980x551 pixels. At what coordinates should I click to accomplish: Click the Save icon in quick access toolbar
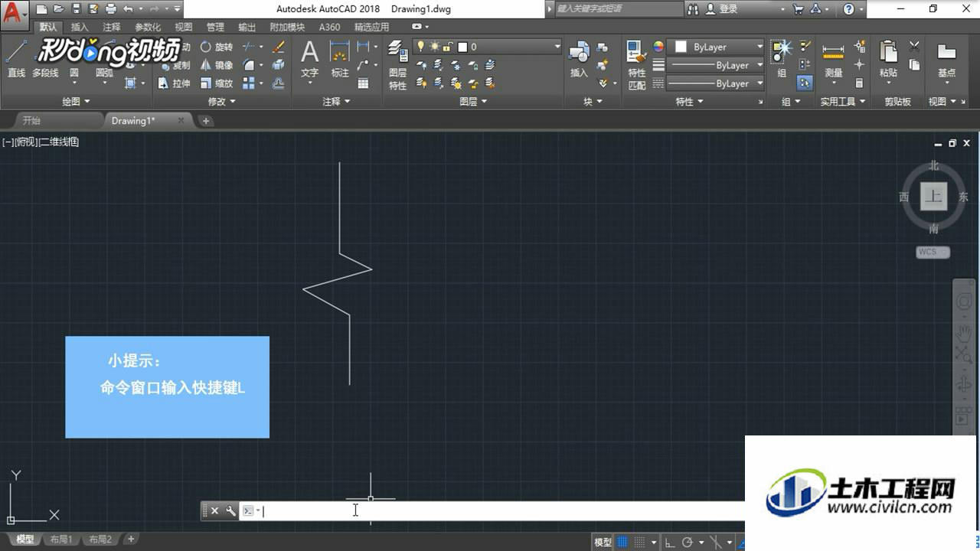[77, 9]
